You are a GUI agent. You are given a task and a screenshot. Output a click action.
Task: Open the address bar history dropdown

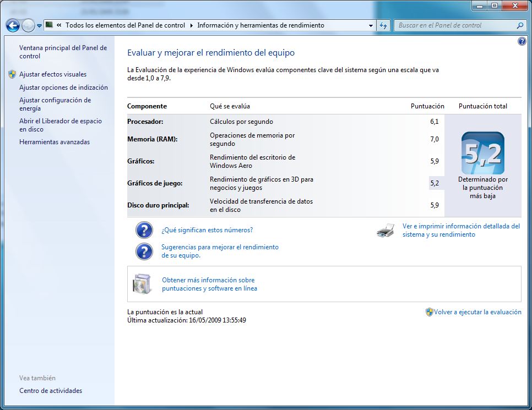point(371,25)
